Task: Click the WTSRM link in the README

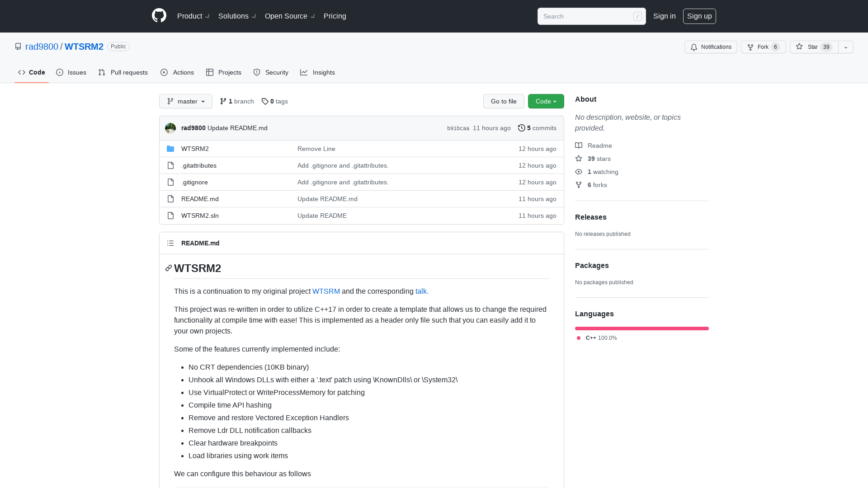Action: (x=326, y=291)
